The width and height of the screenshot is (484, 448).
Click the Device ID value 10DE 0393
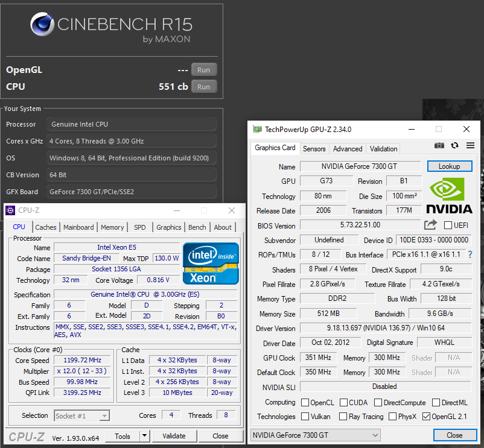point(434,240)
